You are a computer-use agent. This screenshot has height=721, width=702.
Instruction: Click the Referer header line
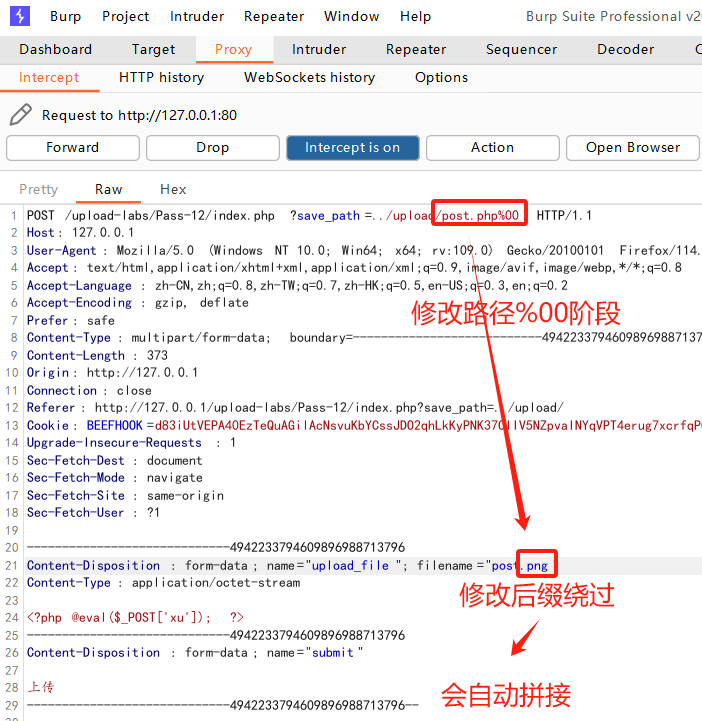tap(295, 407)
